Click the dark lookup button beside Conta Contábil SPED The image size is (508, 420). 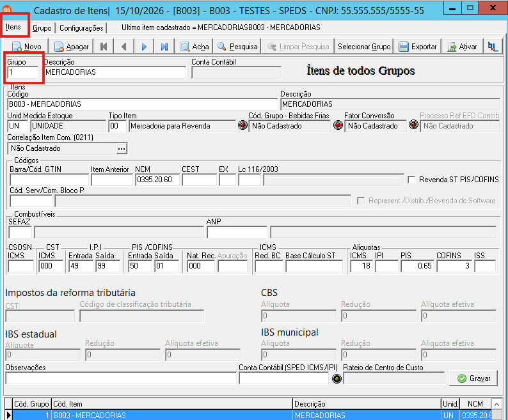coord(337,378)
